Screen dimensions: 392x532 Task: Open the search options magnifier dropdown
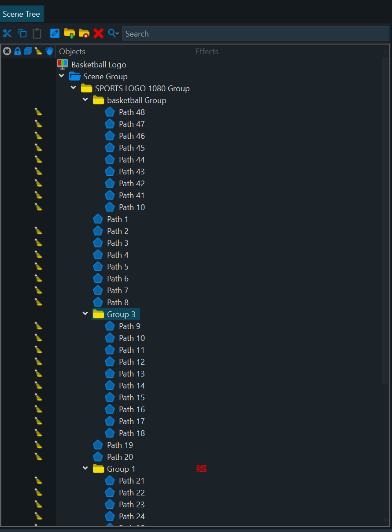click(x=114, y=33)
